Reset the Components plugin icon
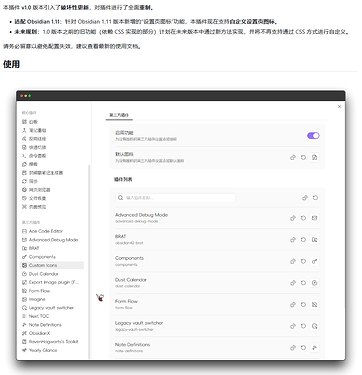The image size is (362, 375). [x=303, y=261]
